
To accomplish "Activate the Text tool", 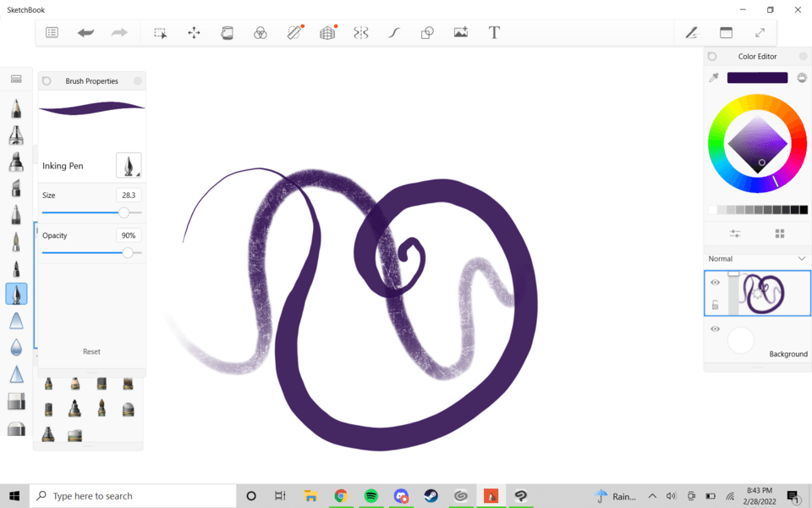I will tap(493, 32).
